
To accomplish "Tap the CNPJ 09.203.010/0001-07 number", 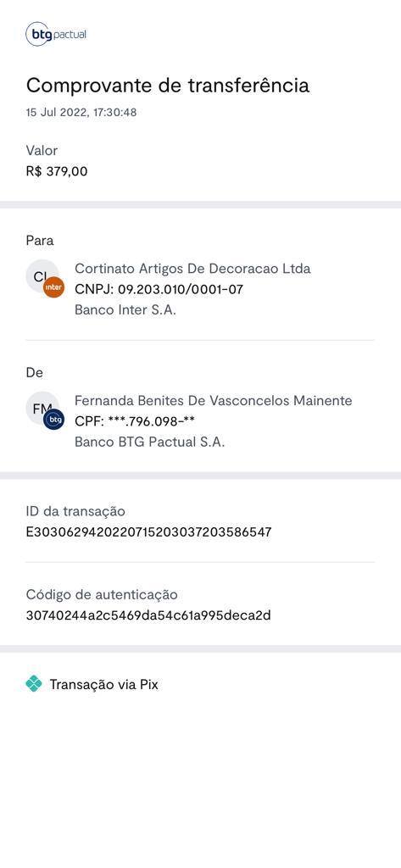I will [159, 290].
